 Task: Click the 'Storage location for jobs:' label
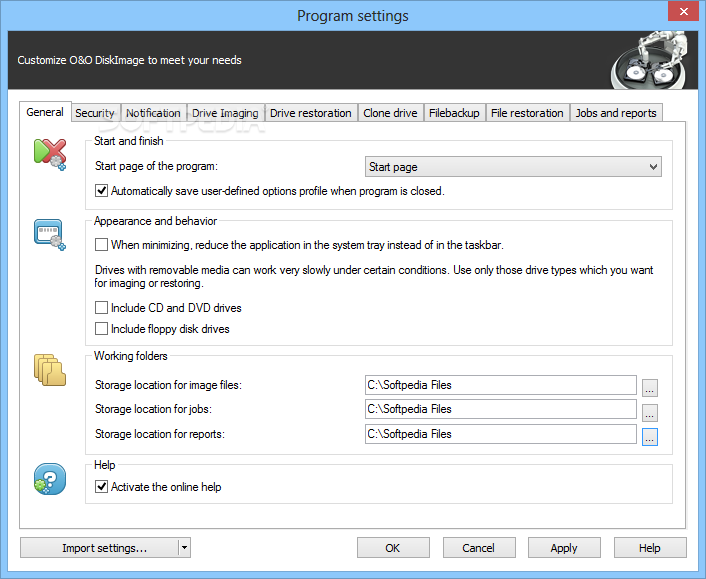point(153,409)
